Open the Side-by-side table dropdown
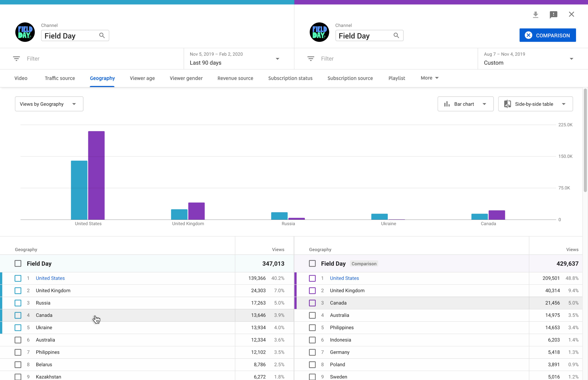 click(535, 104)
